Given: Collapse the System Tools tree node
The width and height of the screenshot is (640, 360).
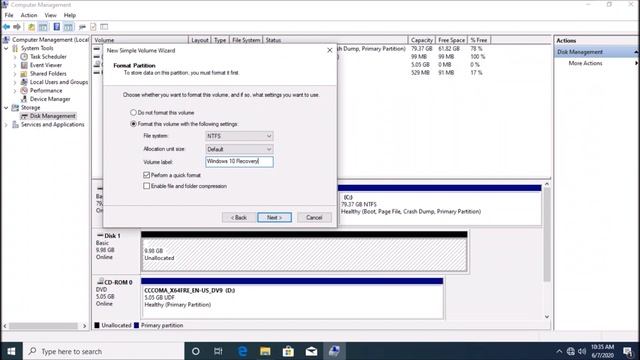Looking at the screenshot, I should pos(6,48).
